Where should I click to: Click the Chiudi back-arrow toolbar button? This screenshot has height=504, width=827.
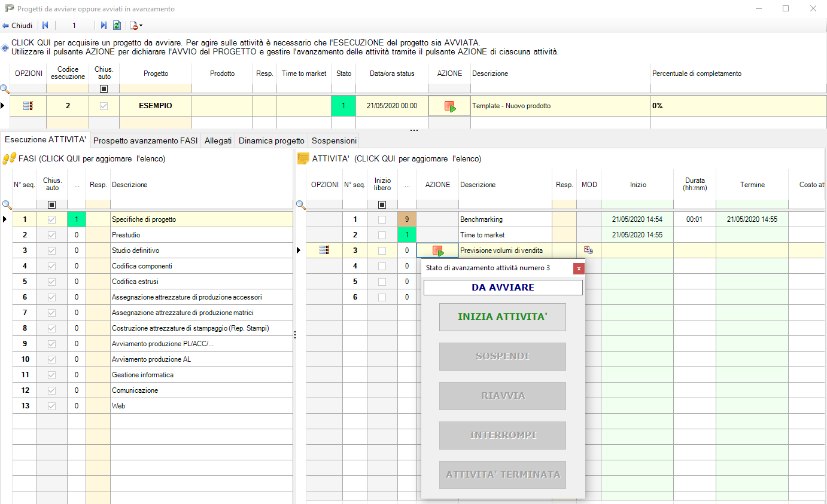(x=17, y=26)
